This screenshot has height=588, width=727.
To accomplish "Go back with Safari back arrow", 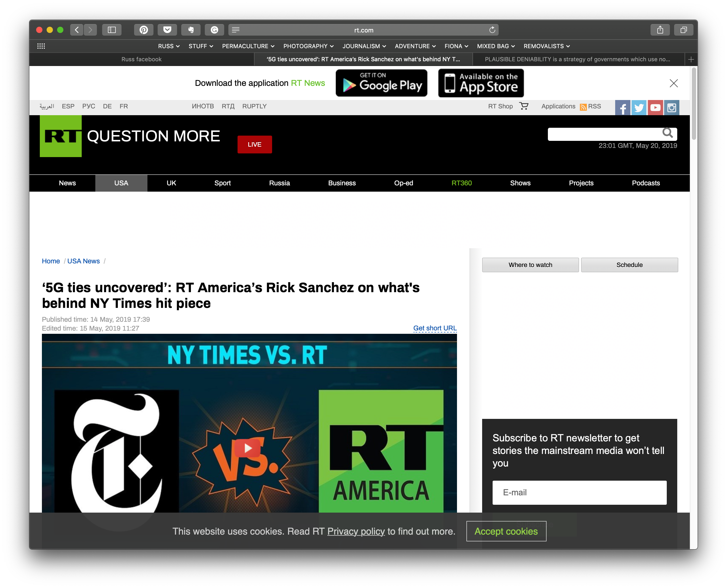I will point(77,30).
